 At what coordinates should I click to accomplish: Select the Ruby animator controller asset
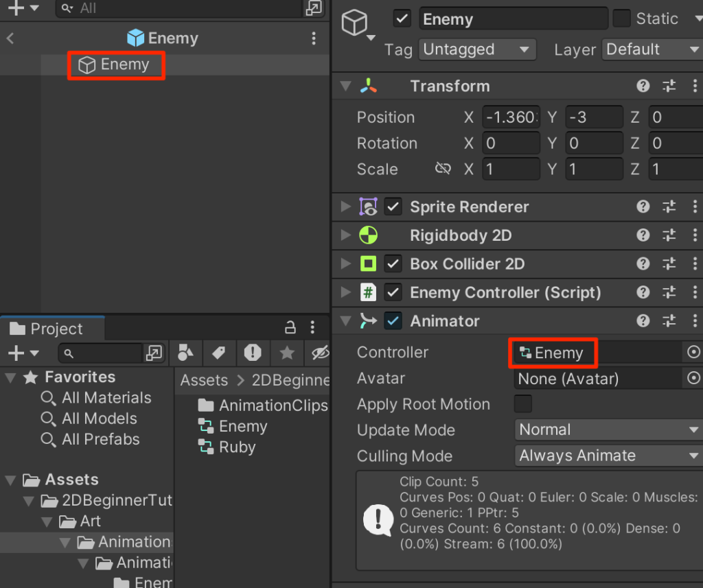point(227,447)
